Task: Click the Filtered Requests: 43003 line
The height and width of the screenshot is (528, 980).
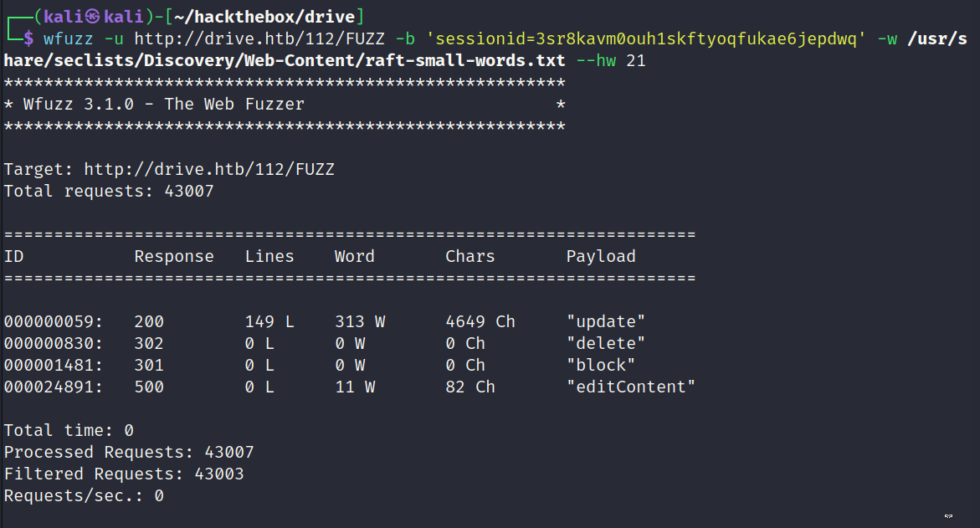Action: 124,474
